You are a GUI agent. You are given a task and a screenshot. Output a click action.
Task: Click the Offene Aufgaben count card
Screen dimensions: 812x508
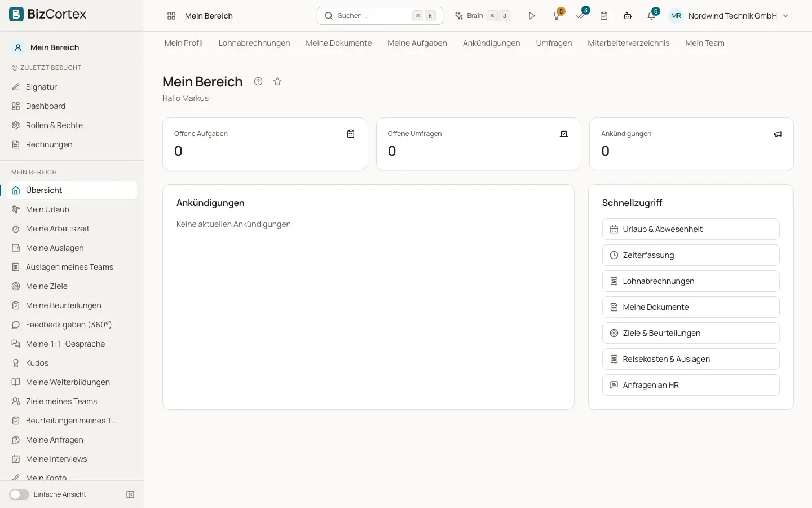pos(264,144)
